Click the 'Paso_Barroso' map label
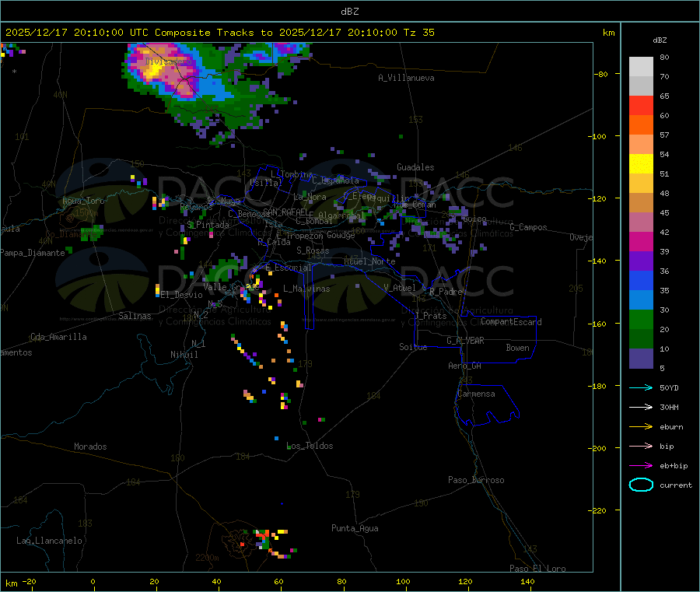The image size is (700, 592). (476, 480)
